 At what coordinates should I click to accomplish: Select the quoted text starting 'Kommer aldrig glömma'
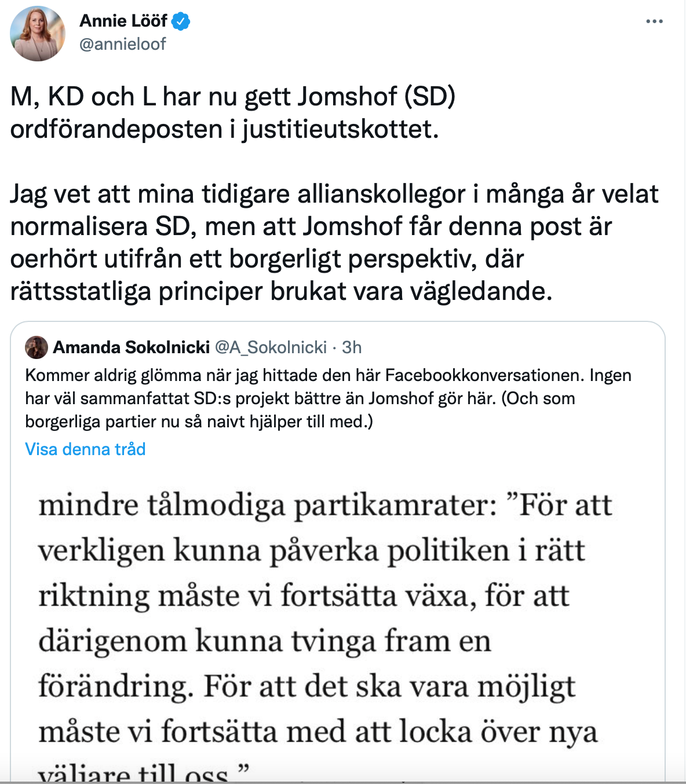tap(329, 398)
